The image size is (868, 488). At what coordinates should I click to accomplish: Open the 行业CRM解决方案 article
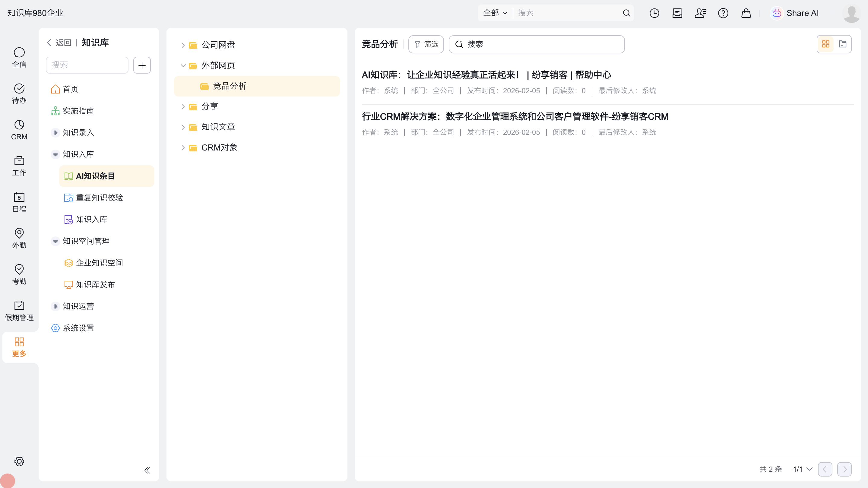pyautogui.click(x=515, y=117)
